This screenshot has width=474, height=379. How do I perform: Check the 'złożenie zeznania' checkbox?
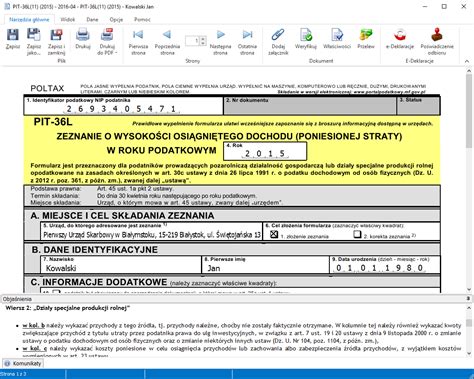[274, 234]
